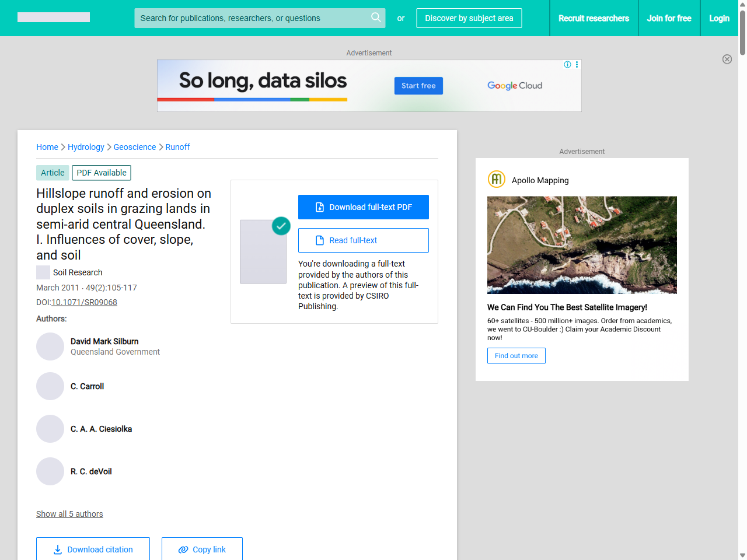Click the Apollo Mapping logo icon
This screenshot has width=747, height=560.
pos(496,179)
